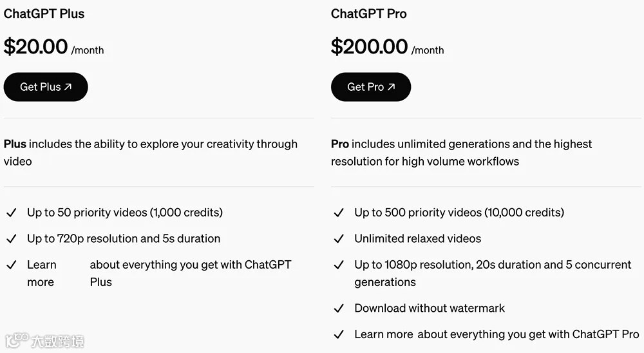Click the $200.00 monthly price
The width and height of the screenshot is (644, 353).
(369, 47)
